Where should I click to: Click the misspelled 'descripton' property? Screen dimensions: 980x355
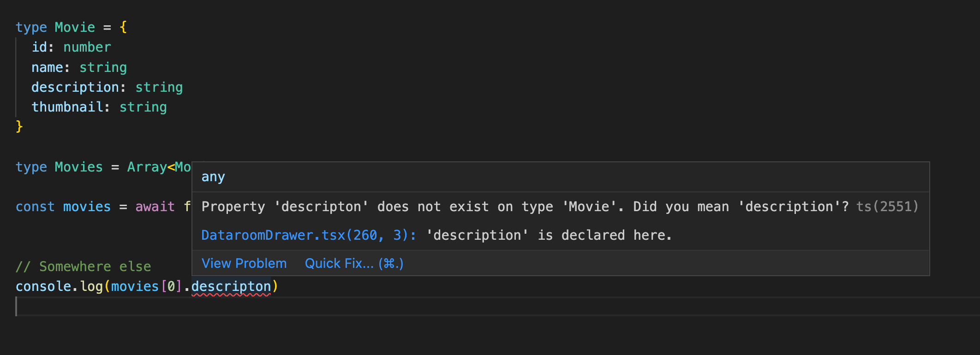click(x=231, y=286)
